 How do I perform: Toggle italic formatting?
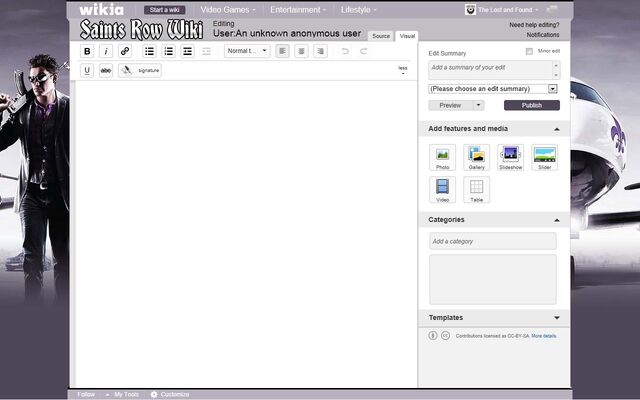coord(106,51)
